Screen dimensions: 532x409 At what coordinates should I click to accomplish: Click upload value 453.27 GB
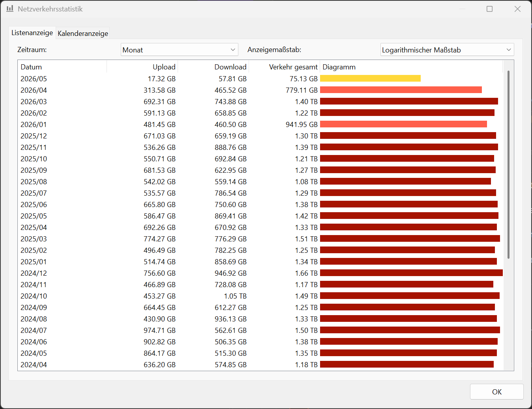(x=159, y=296)
